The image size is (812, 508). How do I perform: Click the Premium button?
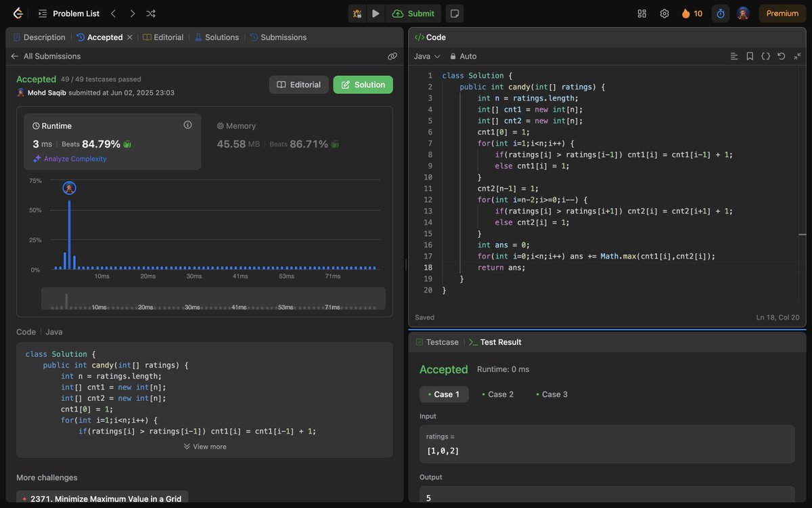click(x=782, y=14)
